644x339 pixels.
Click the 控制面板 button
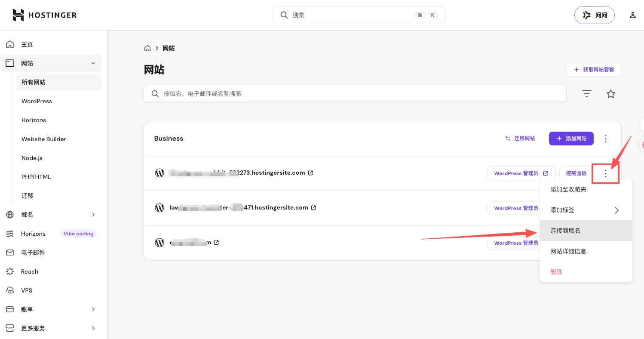[x=577, y=173]
